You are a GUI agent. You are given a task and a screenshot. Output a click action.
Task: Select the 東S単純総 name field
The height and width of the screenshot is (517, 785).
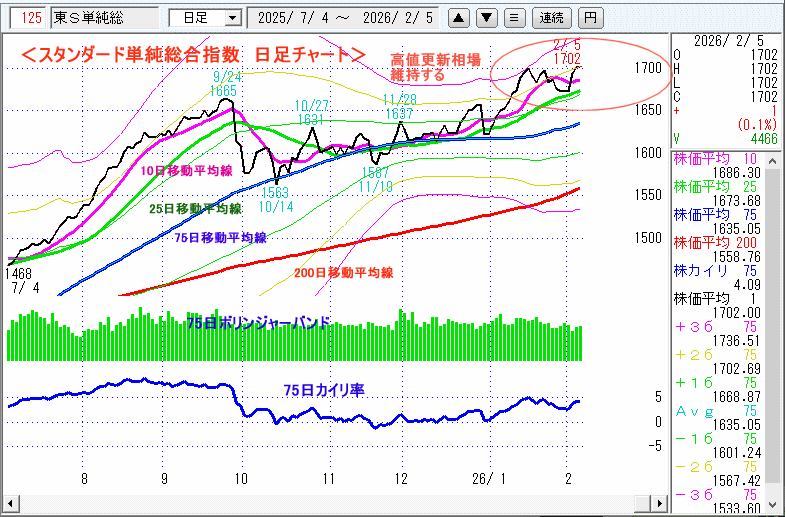click(x=102, y=18)
